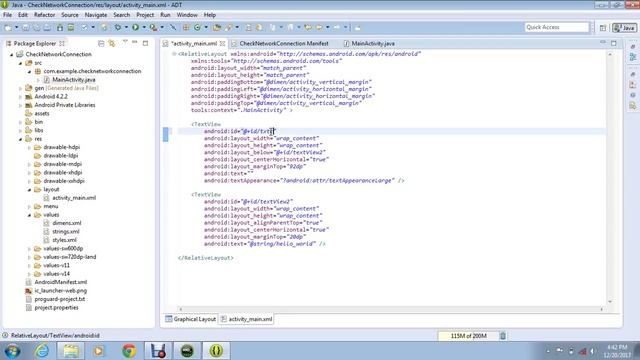This screenshot has width=640, height=360.
Task: Click the Windows Start button
Action: click(13, 351)
